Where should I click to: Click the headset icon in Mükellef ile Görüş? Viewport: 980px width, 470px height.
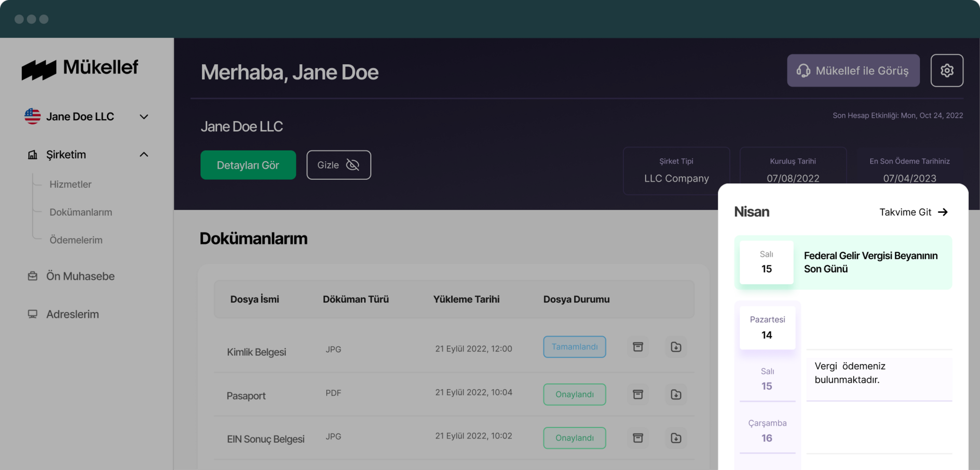[x=803, y=71]
